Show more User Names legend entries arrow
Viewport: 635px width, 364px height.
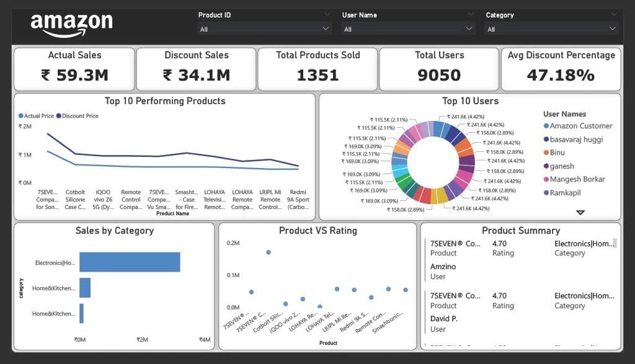coord(580,213)
